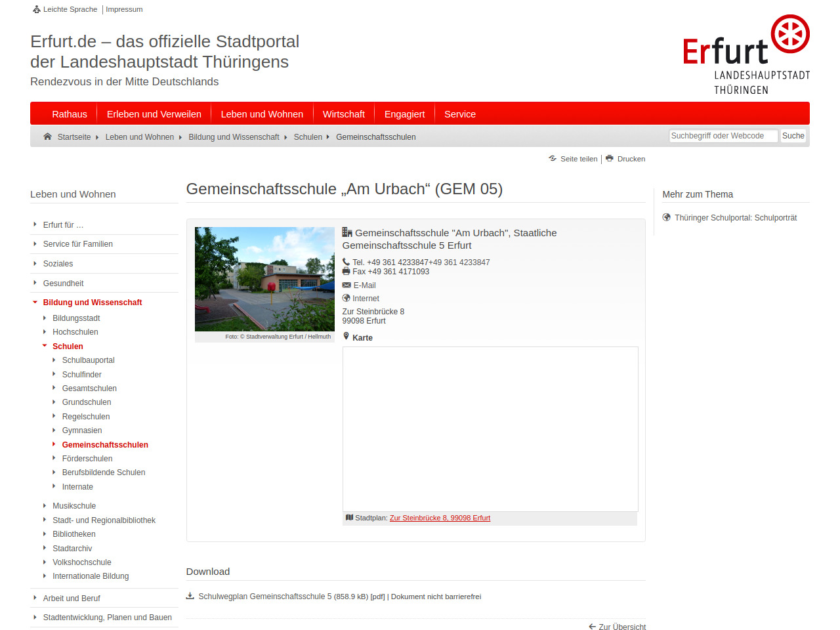The image size is (840, 630).
Task: Click the share page icon
Action: point(553,159)
